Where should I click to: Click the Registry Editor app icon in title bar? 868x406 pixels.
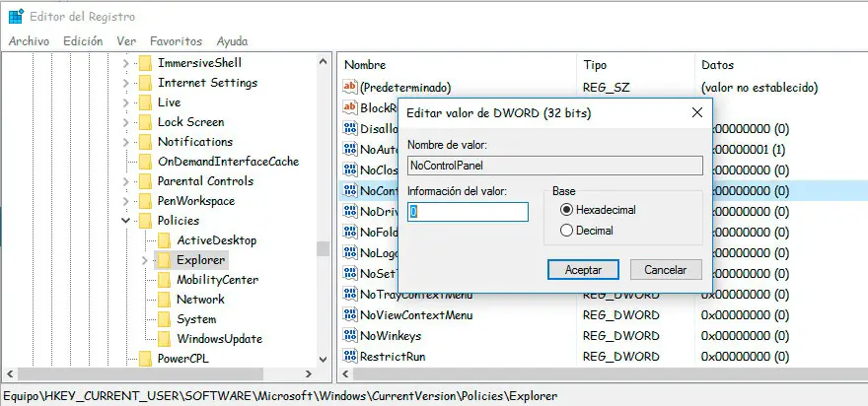[16, 16]
